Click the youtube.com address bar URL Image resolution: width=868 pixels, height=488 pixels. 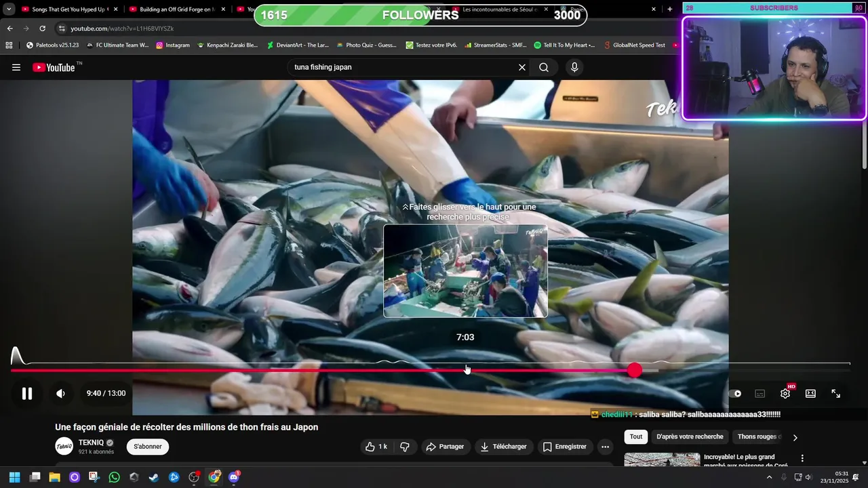coord(122,28)
